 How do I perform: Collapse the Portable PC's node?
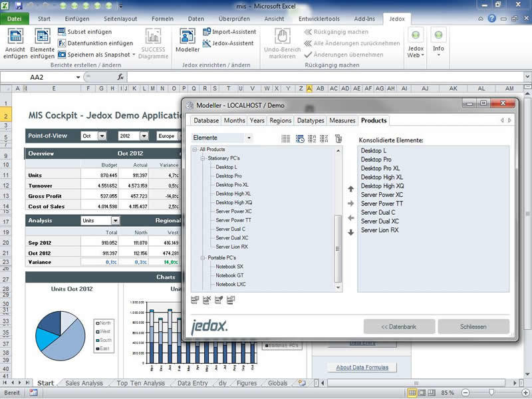[x=203, y=258]
